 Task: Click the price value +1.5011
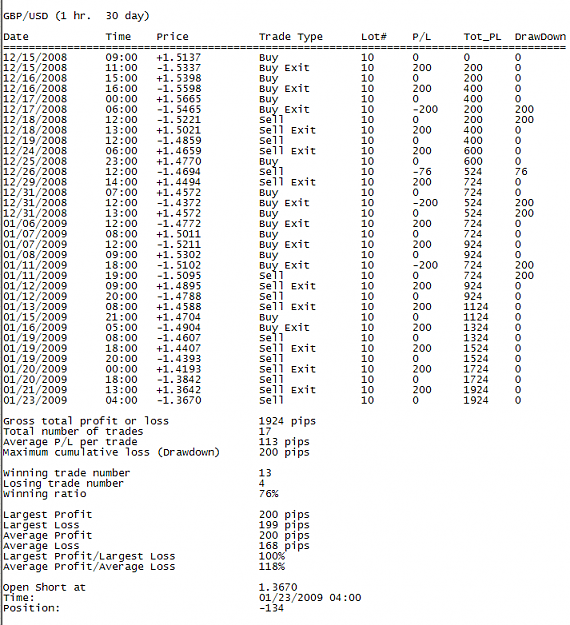tap(179, 234)
